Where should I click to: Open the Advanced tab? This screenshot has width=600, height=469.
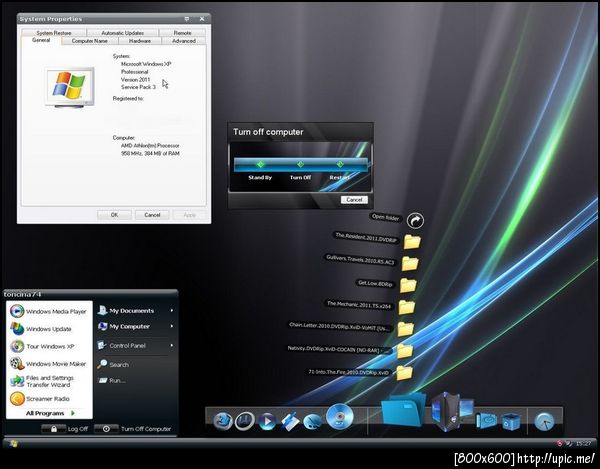point(184,41)
